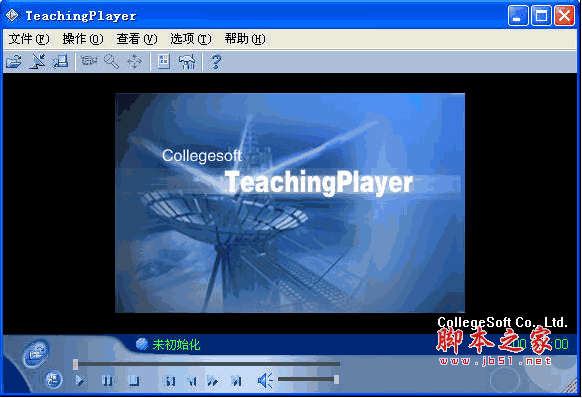Click the four-way move arrows toolbar icon
The height and width of the screenshot is (398, 582).
(134, 62)
